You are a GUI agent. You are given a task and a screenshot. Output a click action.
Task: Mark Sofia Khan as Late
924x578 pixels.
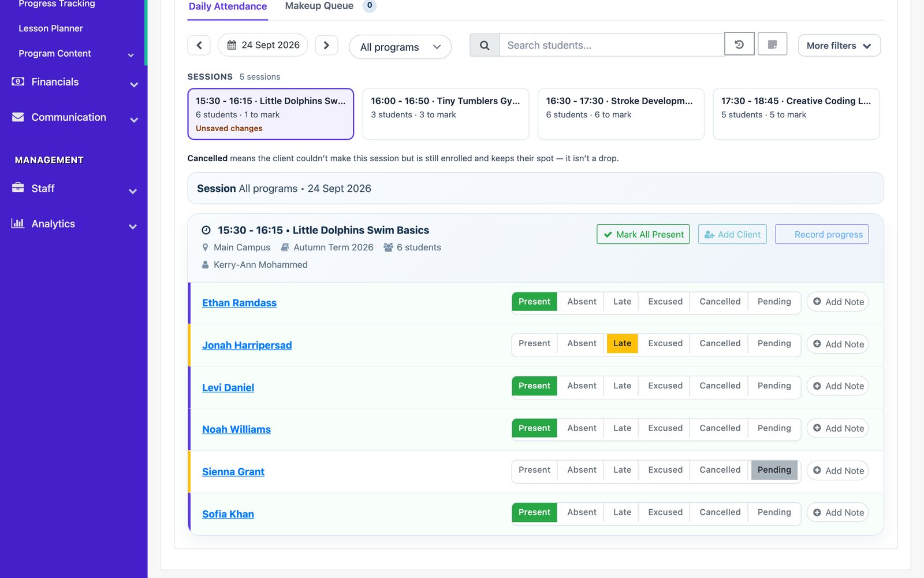[x=622, y=512]
